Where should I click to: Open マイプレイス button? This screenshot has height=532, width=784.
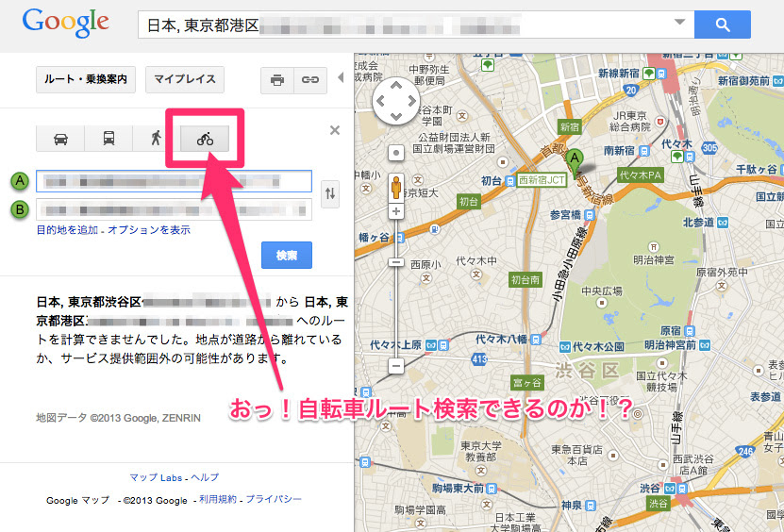[x=185, y=79]
